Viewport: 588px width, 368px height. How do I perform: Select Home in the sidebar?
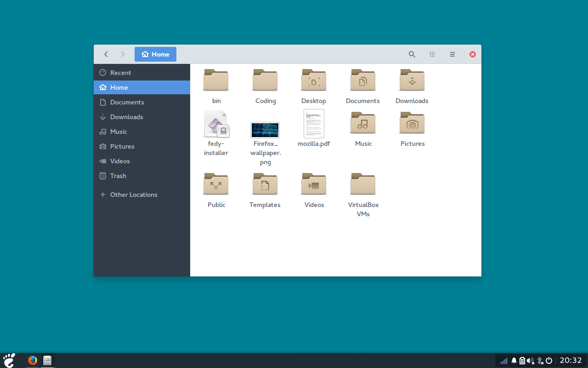point(142,87)
